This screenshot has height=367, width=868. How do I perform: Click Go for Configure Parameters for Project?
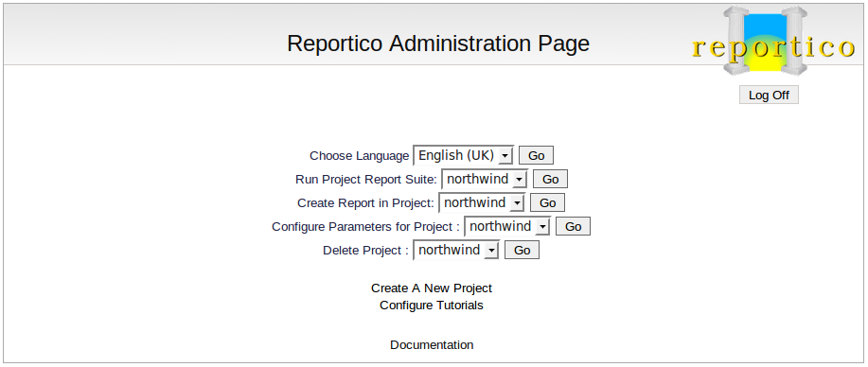[573, 226]
